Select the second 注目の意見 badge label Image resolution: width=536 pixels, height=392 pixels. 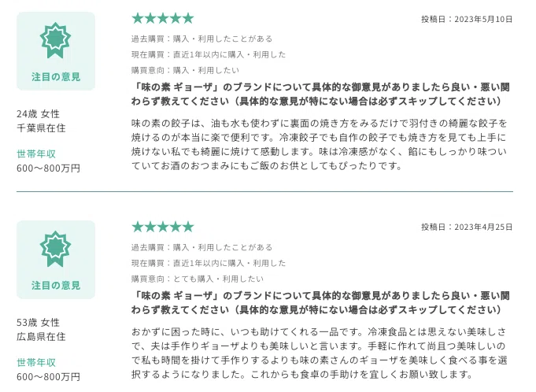point(56,286)
